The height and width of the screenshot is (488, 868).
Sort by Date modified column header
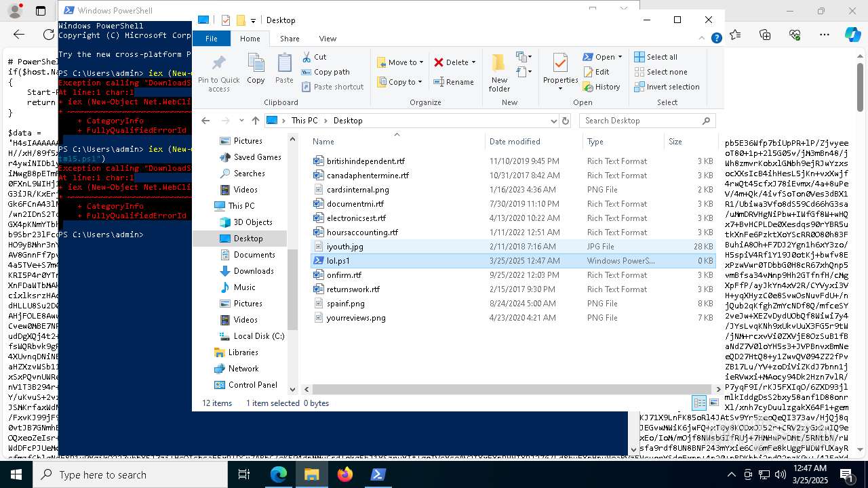point(534,142)
